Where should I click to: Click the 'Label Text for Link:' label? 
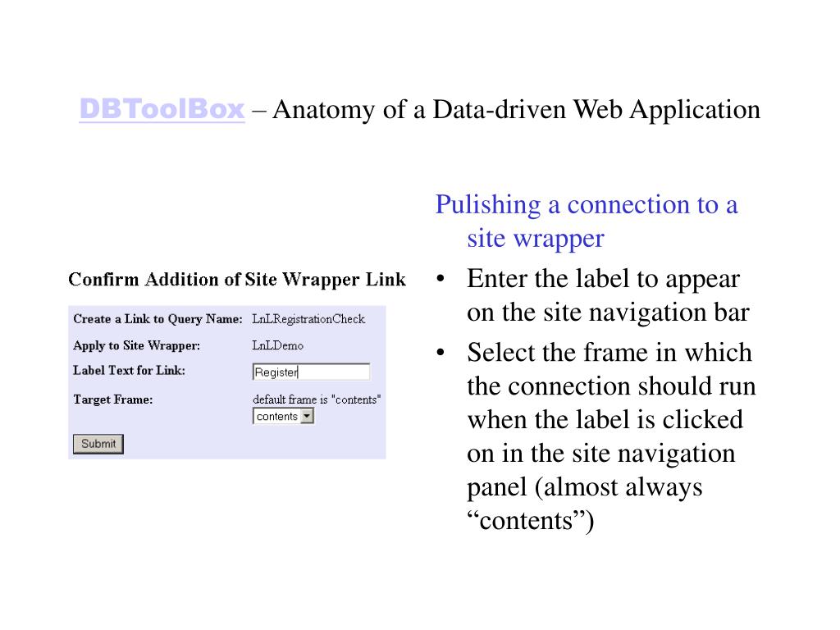pos(129,370)
